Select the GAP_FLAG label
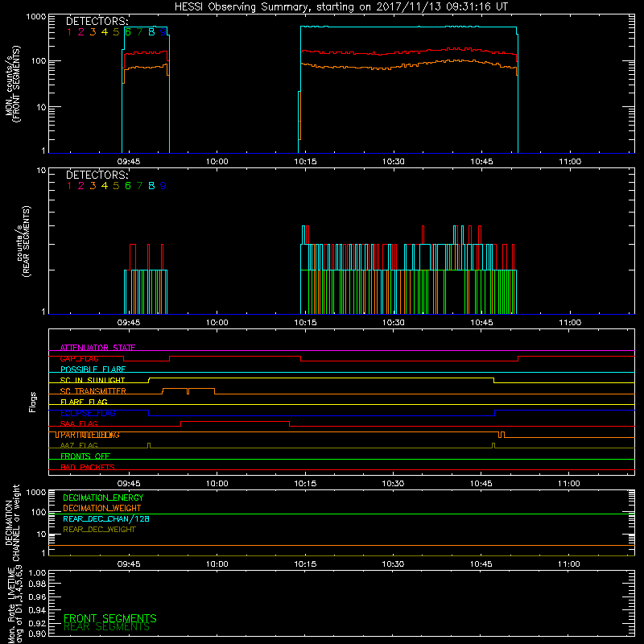Viewport: 644px width, 644px height. (79, 358)
